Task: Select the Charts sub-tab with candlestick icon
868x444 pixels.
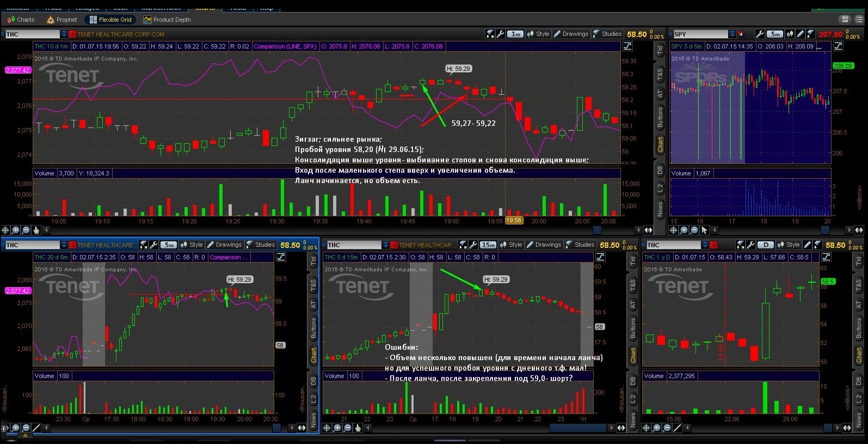Action: (21, 20)
